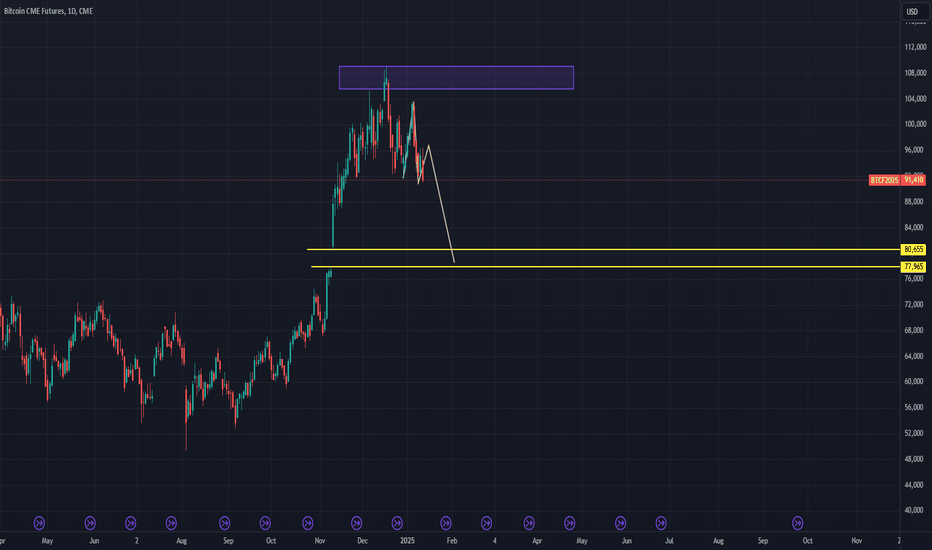Click the 48,000 price axis value
This screenshot has width=932, height=550.
coord(914,458)
